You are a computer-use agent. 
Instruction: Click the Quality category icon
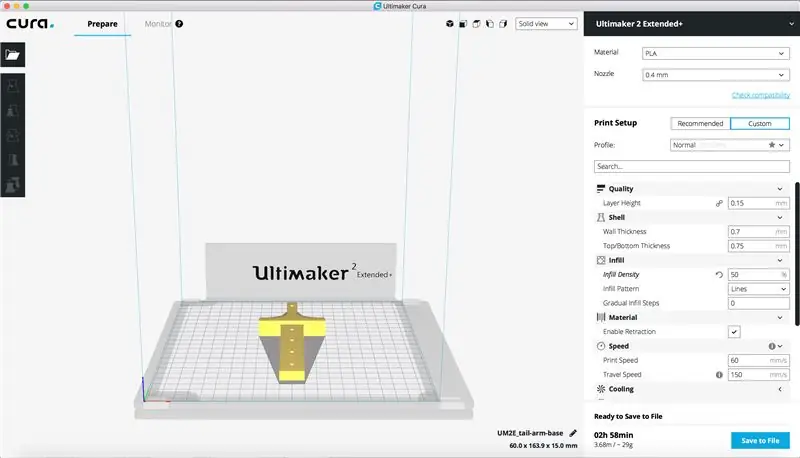[601, 189]
